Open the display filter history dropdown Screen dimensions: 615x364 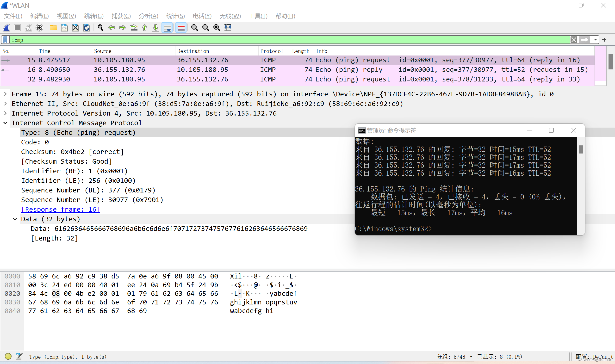(x=595, y=40)
